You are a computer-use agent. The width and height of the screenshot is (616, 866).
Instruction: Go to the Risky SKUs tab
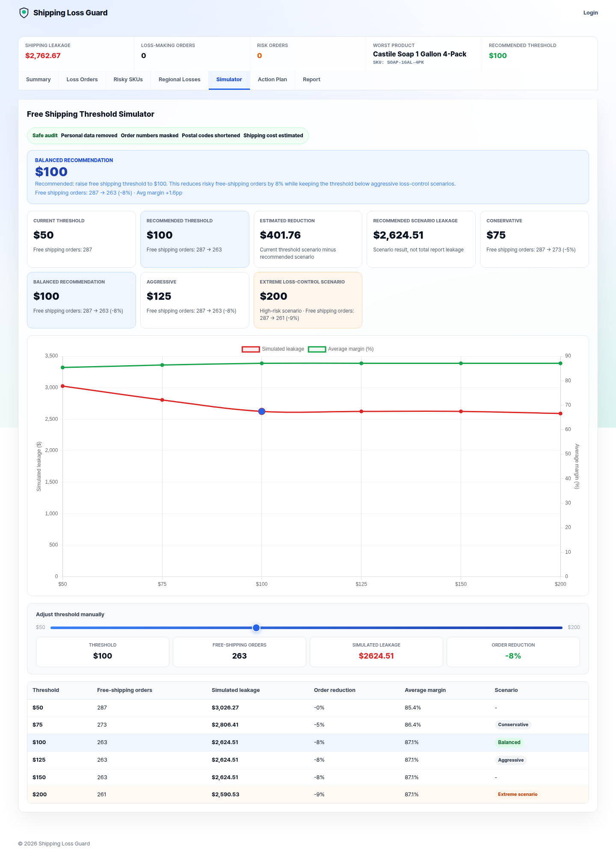[x=128, y=80]
